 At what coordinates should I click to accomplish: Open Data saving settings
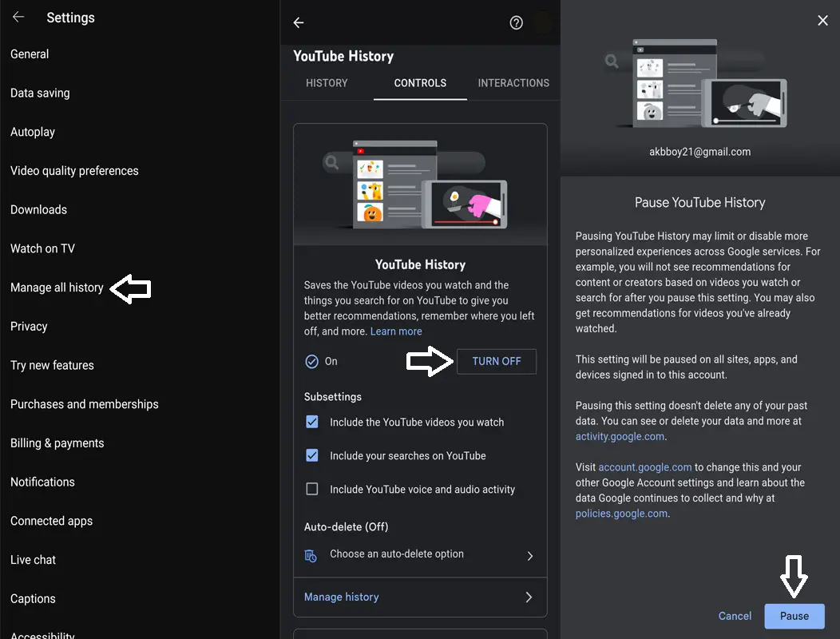[40, 93]
